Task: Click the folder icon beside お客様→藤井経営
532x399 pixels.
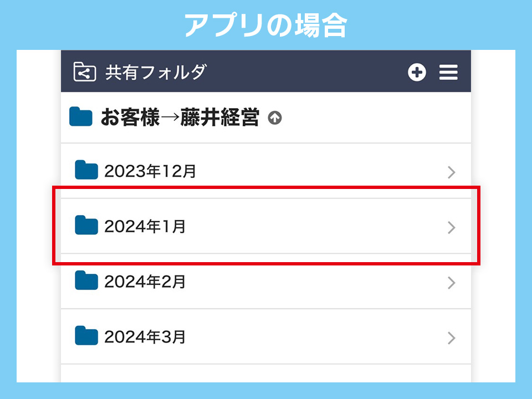Action: (81, 117)
